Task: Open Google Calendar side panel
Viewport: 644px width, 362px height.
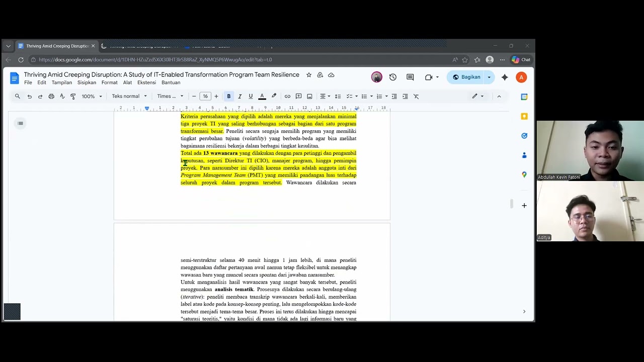Action: (x=524, y=97)
